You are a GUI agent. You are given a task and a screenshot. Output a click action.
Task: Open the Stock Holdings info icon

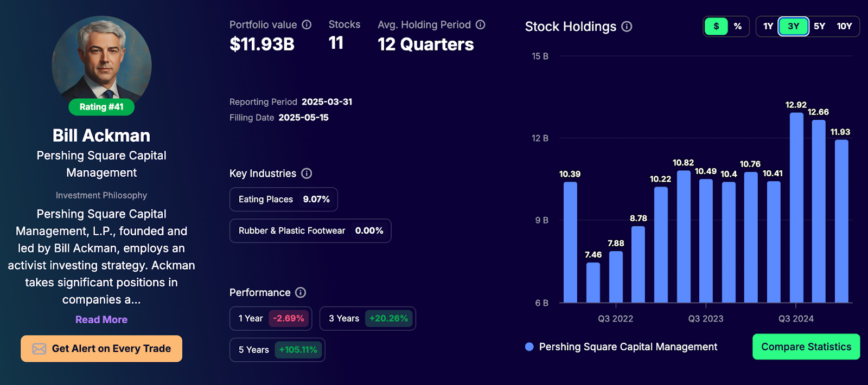pyautogui.click(x=627, y=27)
